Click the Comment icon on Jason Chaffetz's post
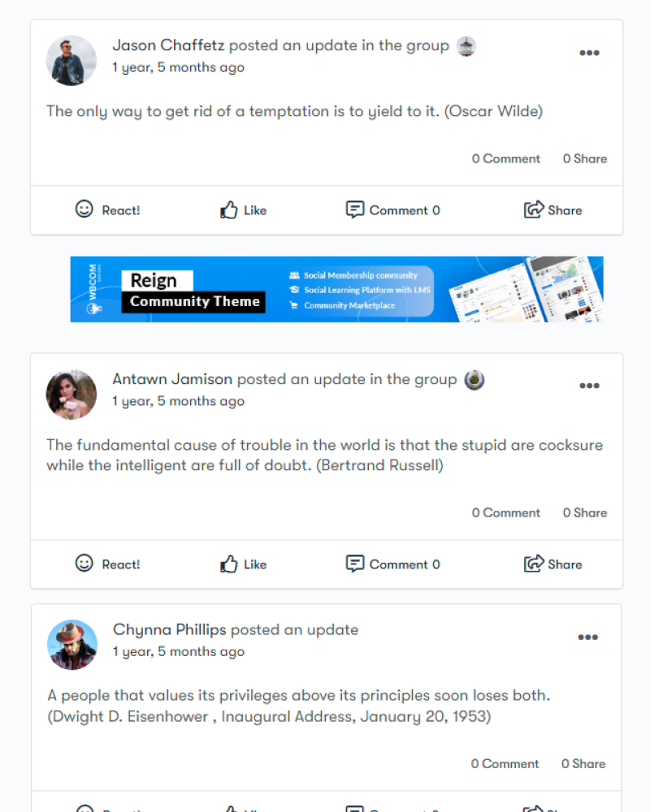This screenshot has height=812, width=650. tap(354, 209)
